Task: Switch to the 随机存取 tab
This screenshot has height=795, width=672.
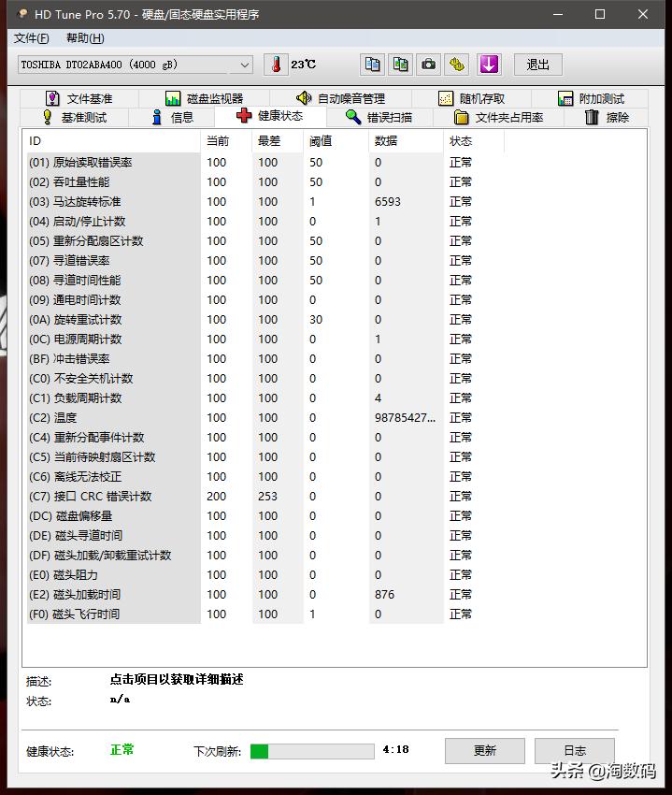Action: (472, 98)
